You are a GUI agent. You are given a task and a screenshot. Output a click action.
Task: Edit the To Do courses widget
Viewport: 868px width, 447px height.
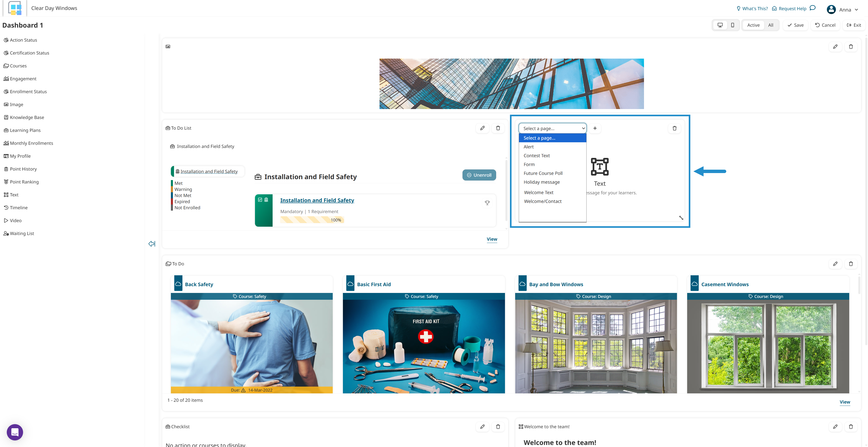tap(835, 264)
